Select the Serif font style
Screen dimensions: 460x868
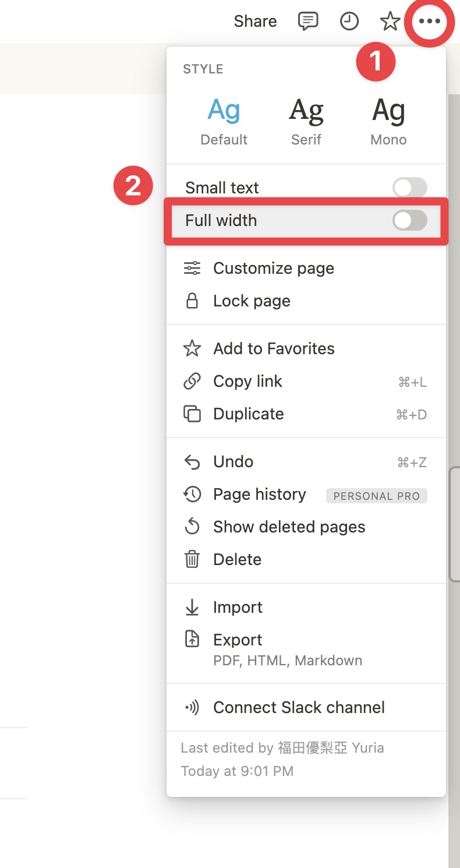306,122
